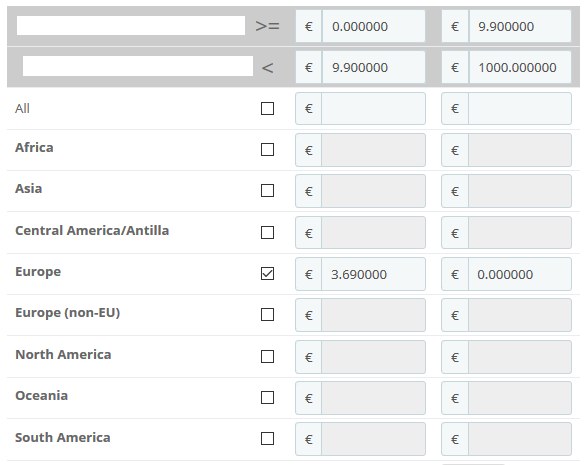
Task: Click the All row first price field
Action: point(373,109)
